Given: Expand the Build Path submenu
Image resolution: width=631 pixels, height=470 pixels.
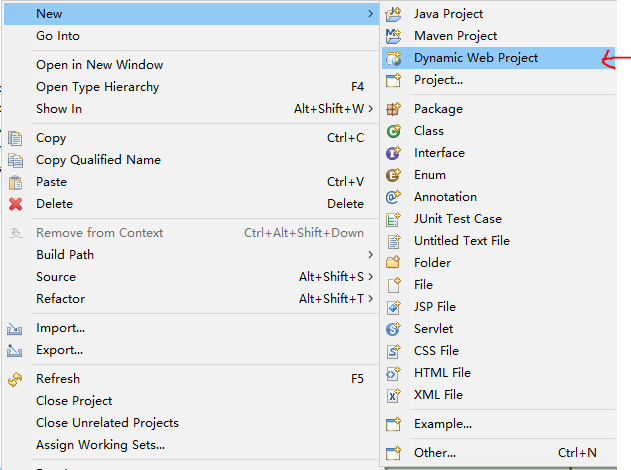Looking at the screenshot, I should pos(370,255).
